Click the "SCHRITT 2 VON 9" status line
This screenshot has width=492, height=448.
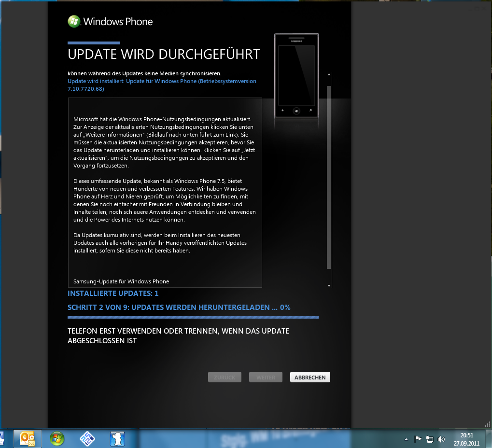tap(179, 308)
